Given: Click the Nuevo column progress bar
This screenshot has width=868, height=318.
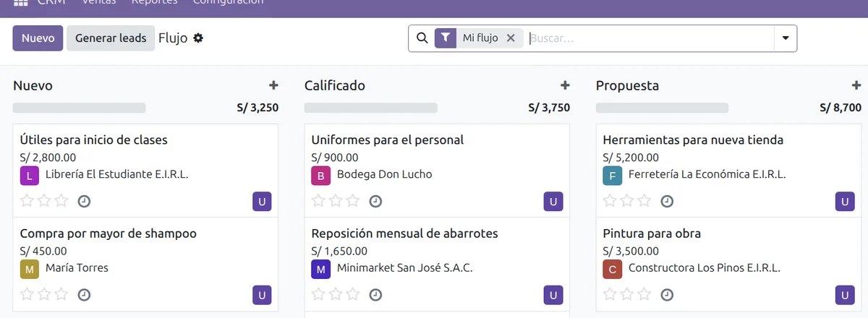Looking at the screenshot, I should tap(80, 108).
